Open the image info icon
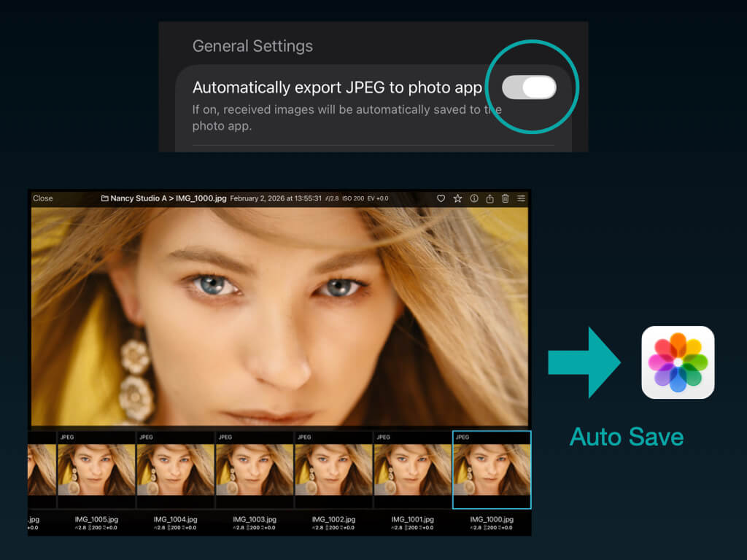Viewport: 747px width, 560px height. [x=473, y=198]
